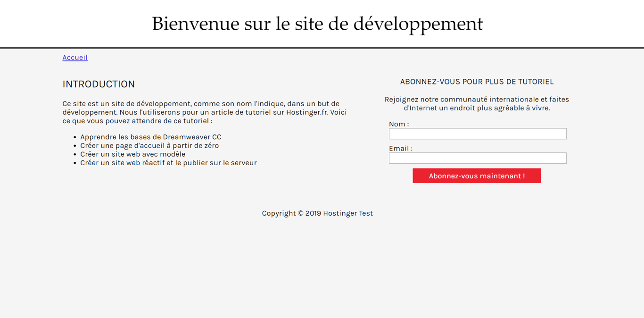Click the Abonnez-vous maintenant button
644x318 pixels.
pyautogui.click(x=476, y=176)
